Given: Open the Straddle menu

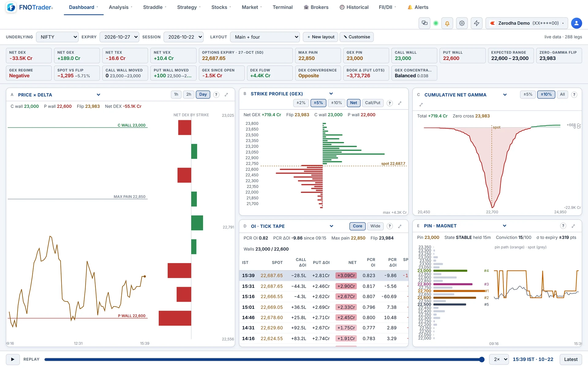Looking at the screenshot, I should pyautogui.click(x=155, y=7).
